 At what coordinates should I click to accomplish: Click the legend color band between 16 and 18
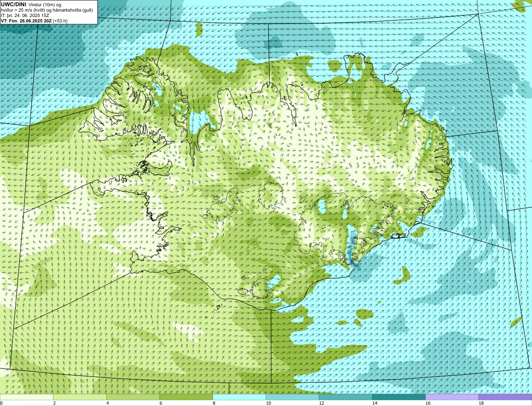click(x=452, y=397)
